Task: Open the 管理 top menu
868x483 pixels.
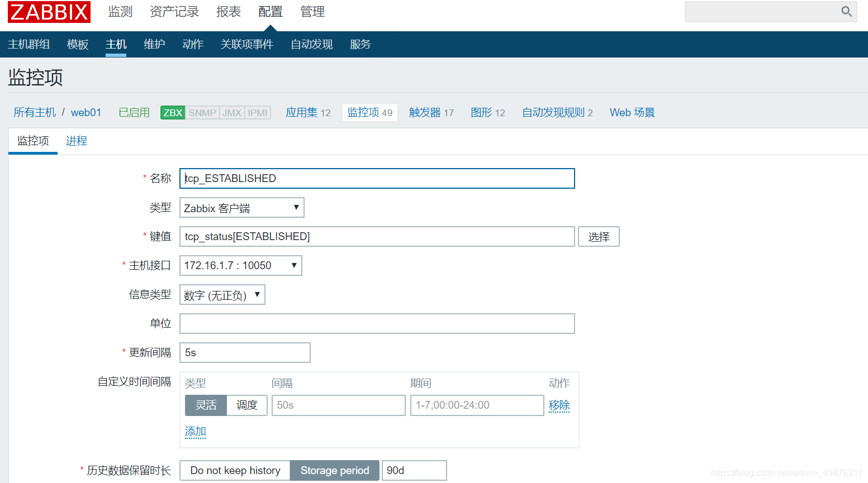Action: pos(312,12)
